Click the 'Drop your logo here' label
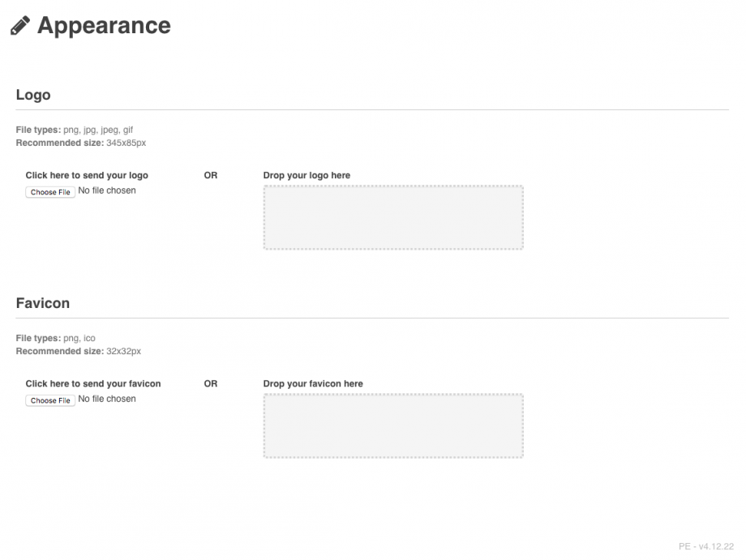The width and height of the screenshot is (746, 560). coord(307,175)
